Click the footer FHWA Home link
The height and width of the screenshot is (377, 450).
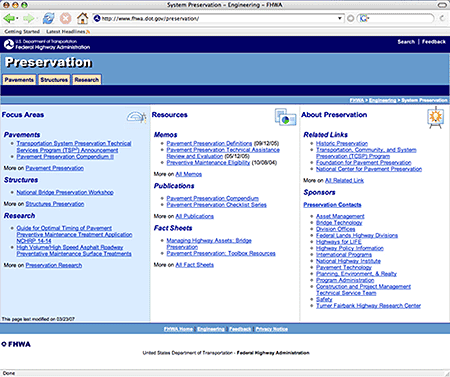178,329
